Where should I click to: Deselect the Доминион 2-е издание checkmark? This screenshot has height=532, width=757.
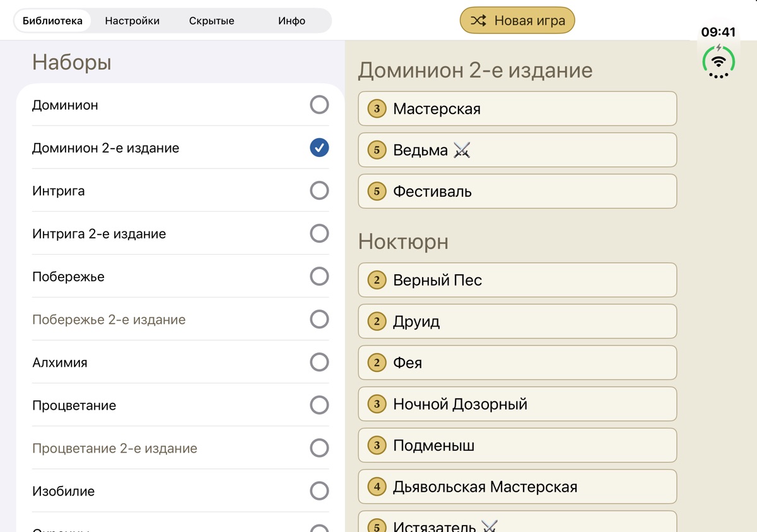(x=319, y=147)
